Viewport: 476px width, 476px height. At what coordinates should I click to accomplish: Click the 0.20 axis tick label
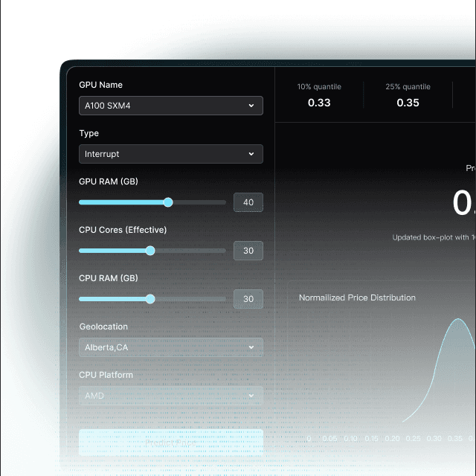coord(392,438)
